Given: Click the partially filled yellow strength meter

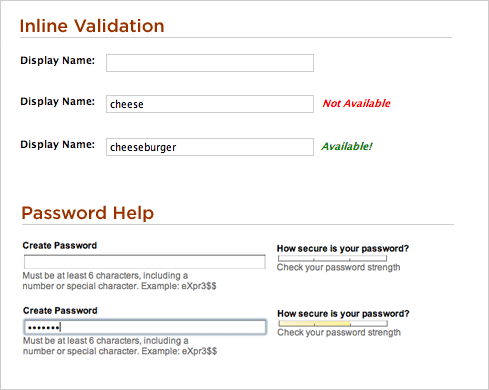Looking at the screenshot, I should [333, 323].
